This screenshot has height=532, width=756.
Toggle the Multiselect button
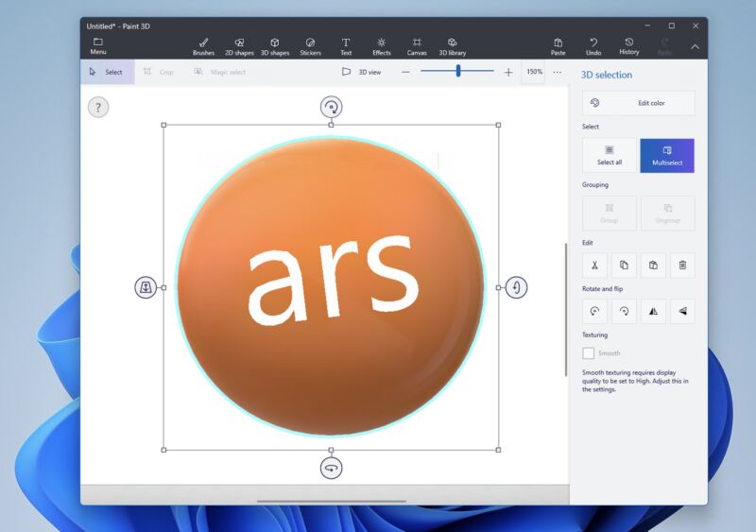pyautogui.click(x=667, y=155)
